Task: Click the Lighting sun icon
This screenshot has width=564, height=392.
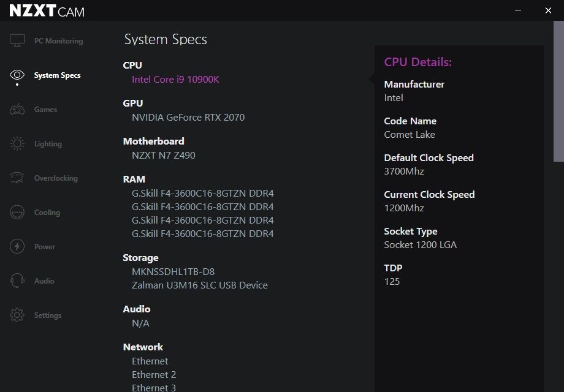Action: (x=17, y=144)
